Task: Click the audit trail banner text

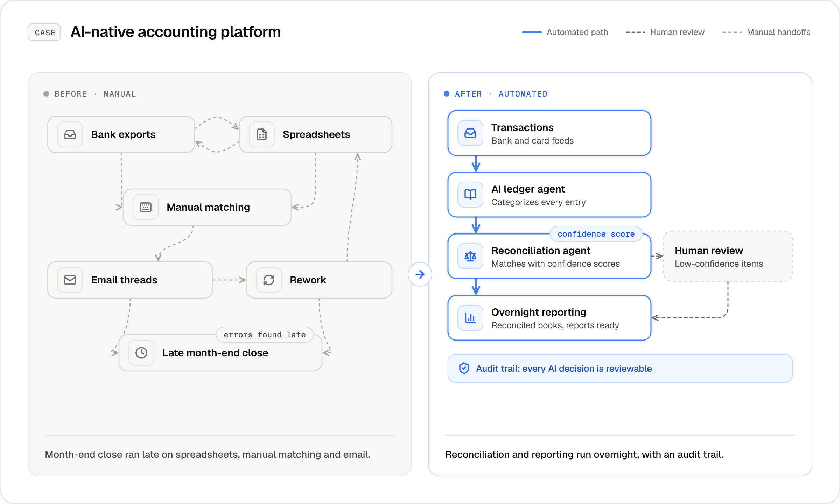Action: coord(564,369)
